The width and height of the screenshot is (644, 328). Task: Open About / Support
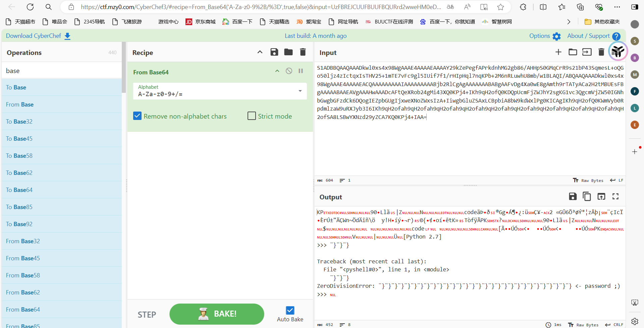(x=593, y=36)
